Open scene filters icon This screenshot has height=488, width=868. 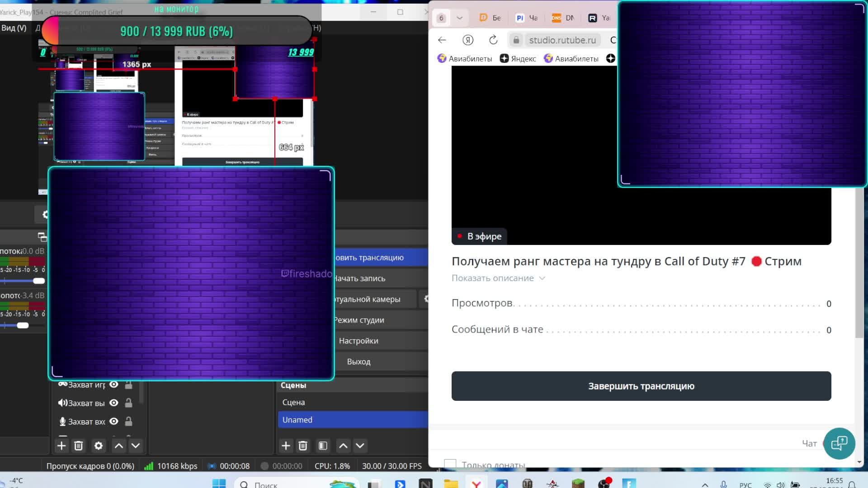[x=323, y=446]
